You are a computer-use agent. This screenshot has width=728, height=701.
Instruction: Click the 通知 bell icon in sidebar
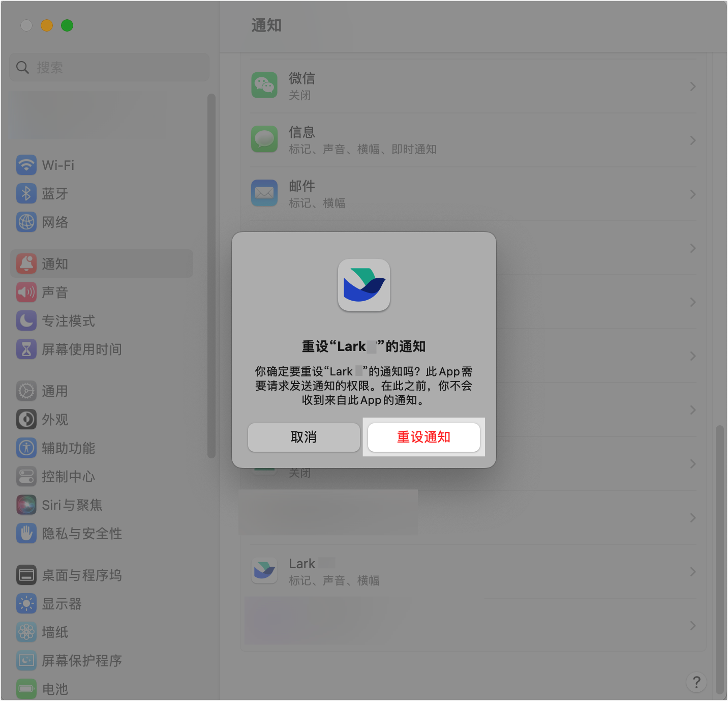[26, 264]
